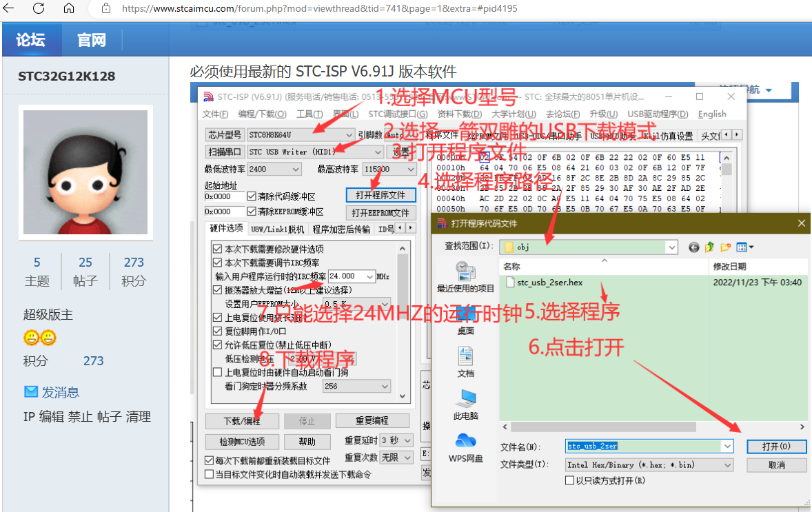Open IRC频率 24.000 dropdown

point(351,276)
